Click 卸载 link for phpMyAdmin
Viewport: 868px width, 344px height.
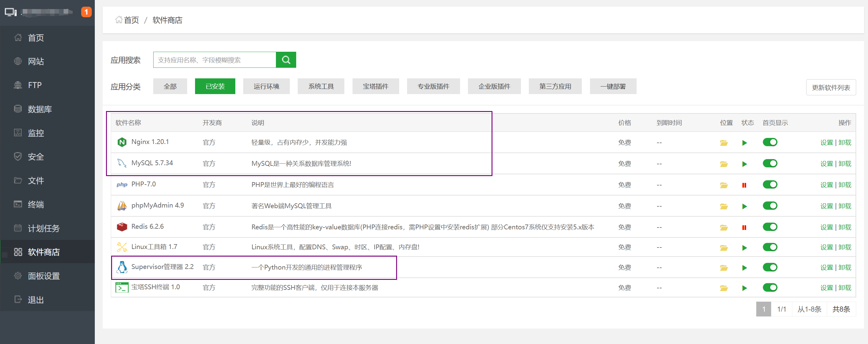click(x=844, y=206)
